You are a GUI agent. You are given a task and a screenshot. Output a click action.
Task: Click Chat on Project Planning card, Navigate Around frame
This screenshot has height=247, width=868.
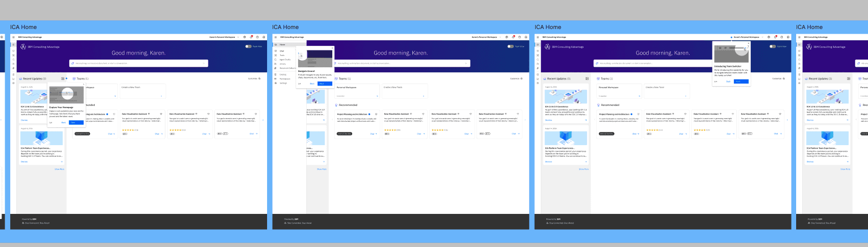(374, 134)
